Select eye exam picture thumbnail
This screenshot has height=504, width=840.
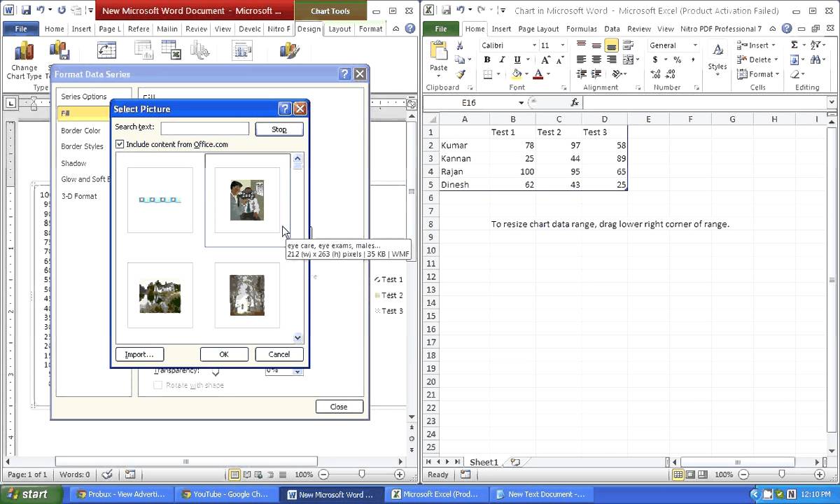[x=247, y=200]
